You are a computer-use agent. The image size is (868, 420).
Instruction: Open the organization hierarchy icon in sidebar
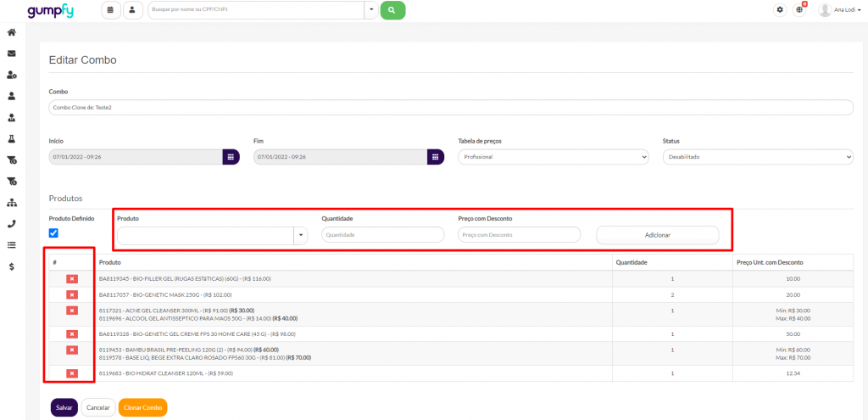point(12,203)
